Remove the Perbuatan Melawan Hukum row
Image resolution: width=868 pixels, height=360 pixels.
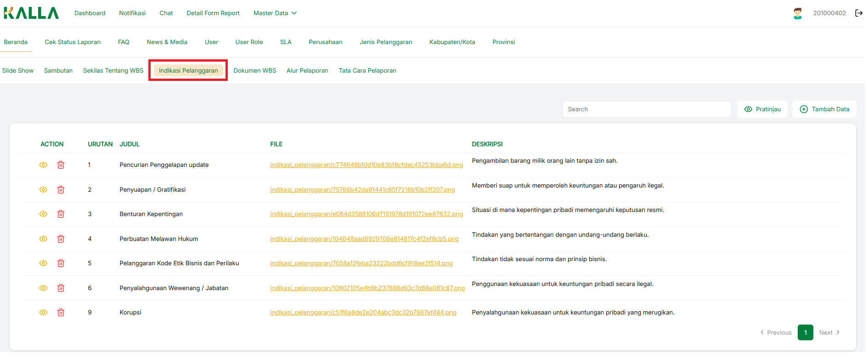coord(61,239)
